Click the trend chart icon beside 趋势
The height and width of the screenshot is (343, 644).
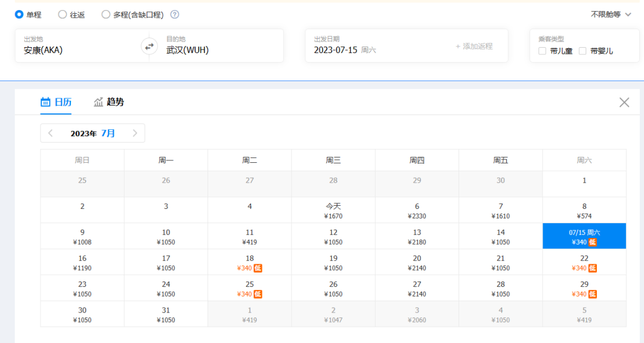click(98, 102)
